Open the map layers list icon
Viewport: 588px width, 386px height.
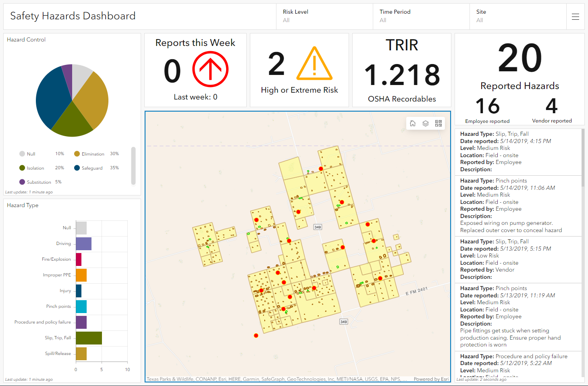pyautogui.click(x=426, y=123)
